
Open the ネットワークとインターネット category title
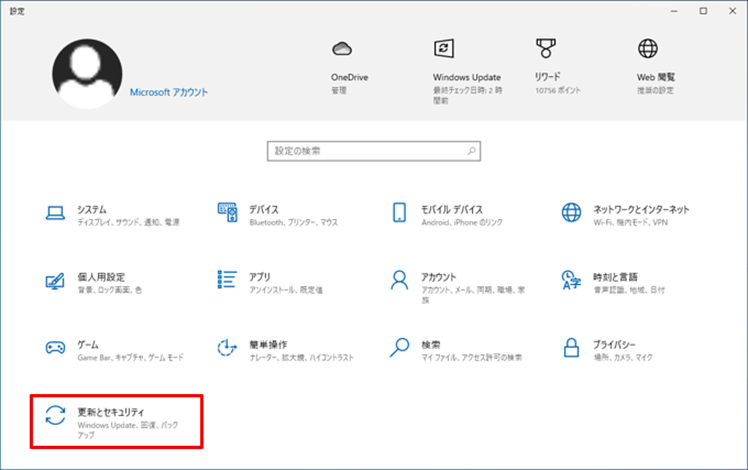click(641, 209)
